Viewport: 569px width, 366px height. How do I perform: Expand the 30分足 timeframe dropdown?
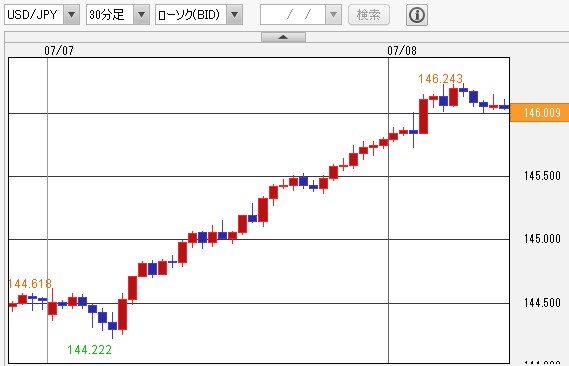click(x=142, y=15)
